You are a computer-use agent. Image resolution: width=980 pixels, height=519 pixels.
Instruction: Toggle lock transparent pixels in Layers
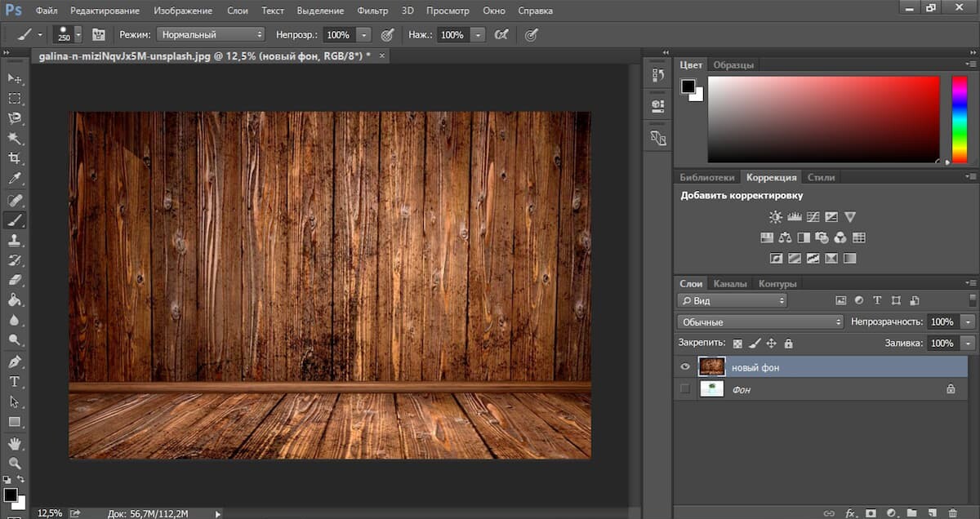coord(738,344)
